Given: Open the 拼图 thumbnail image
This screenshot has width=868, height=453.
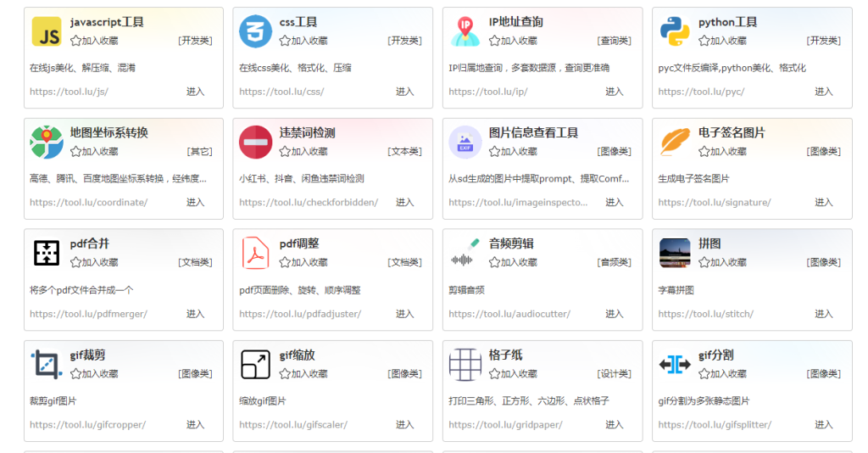Looking at the screenshot, I should 675,253.
